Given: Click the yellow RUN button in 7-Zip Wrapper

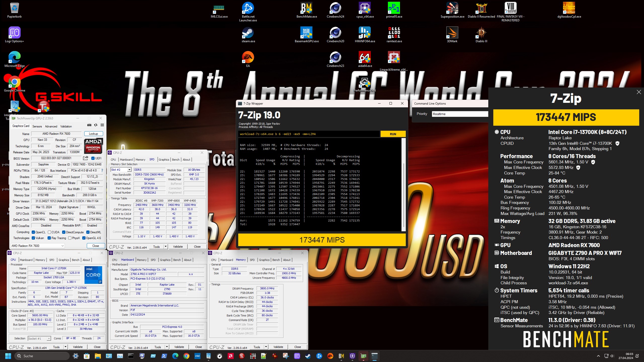Looking at the screenshot, I should [393, 134].
